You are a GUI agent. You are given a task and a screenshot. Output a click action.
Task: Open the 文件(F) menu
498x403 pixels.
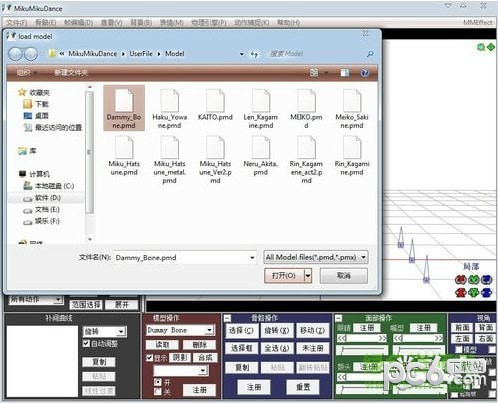(x=17, y=22)
